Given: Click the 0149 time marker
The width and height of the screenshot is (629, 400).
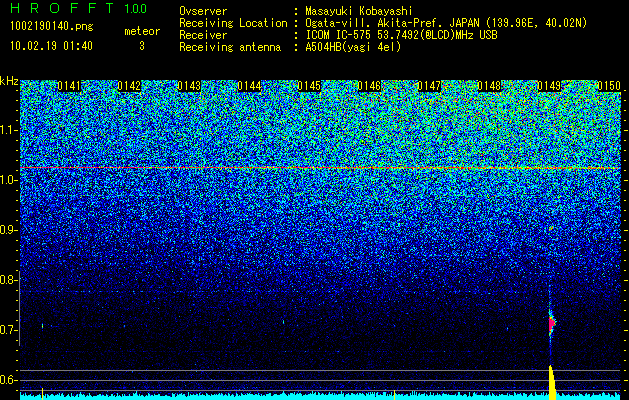Looking at the screenshot, I should 549,86.
